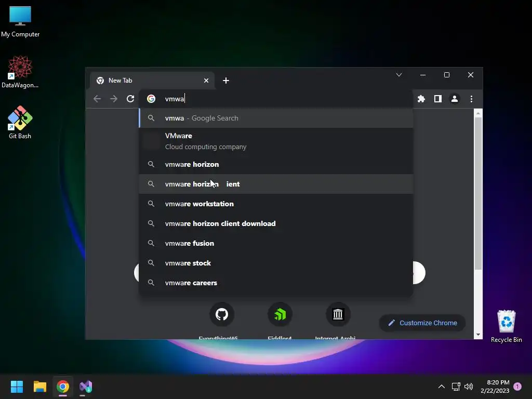Open the My Computer desktop icon
Screen dimensions: 532x399
point(20,22)
